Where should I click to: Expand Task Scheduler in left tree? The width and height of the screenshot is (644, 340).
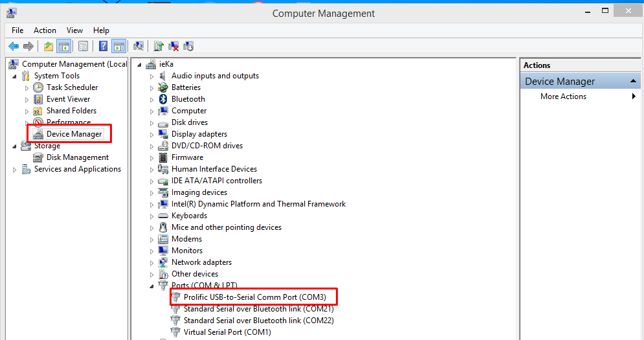[27, 87]
